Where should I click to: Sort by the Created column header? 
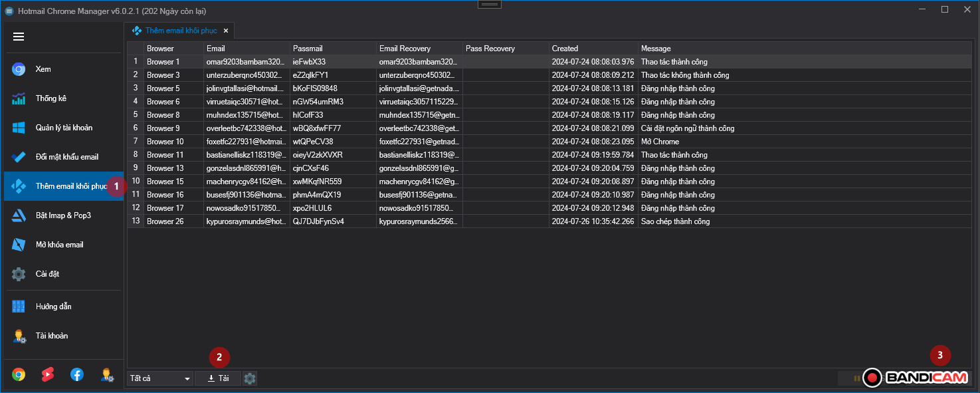click(x=593, y=49)
